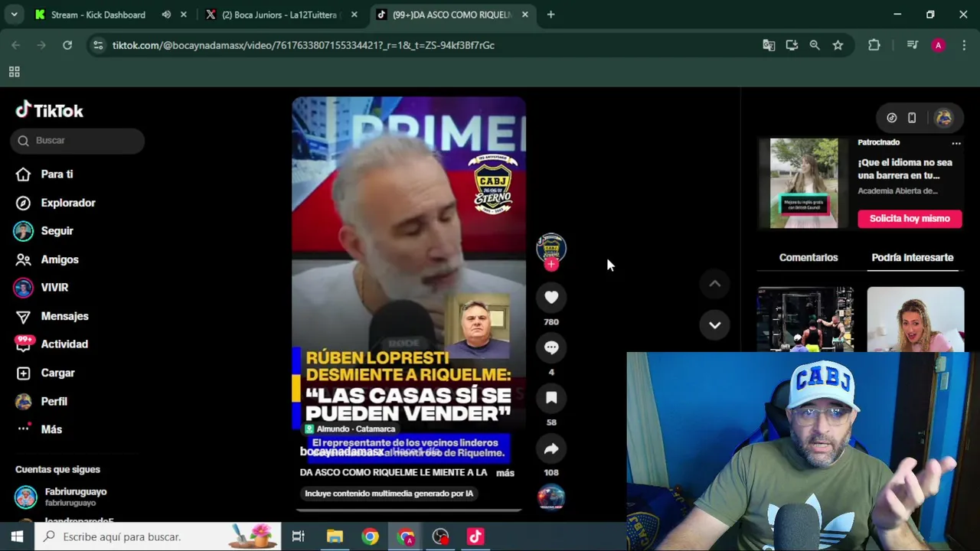Click the TikTok logo
Viewport: 980px width, 551px height.
tap(50, 110)
